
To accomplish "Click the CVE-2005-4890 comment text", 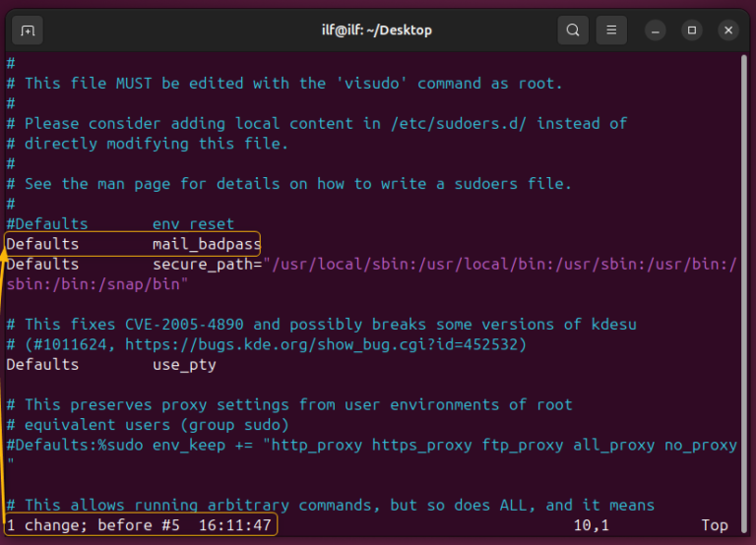I will click(184, 325).
